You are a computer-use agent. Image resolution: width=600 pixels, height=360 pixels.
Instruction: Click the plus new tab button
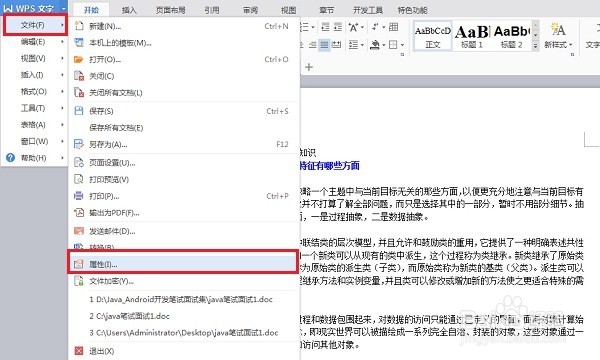pos(309,67)
